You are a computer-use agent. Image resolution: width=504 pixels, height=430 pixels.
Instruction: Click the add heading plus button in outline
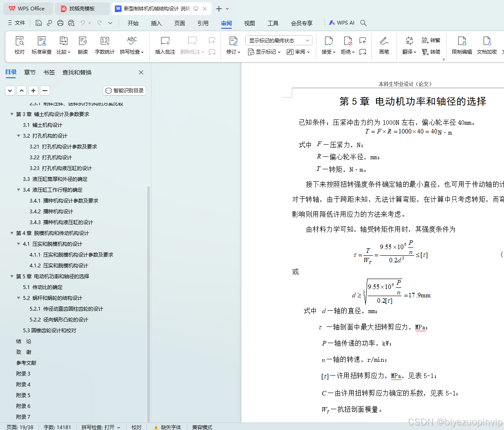33,90
